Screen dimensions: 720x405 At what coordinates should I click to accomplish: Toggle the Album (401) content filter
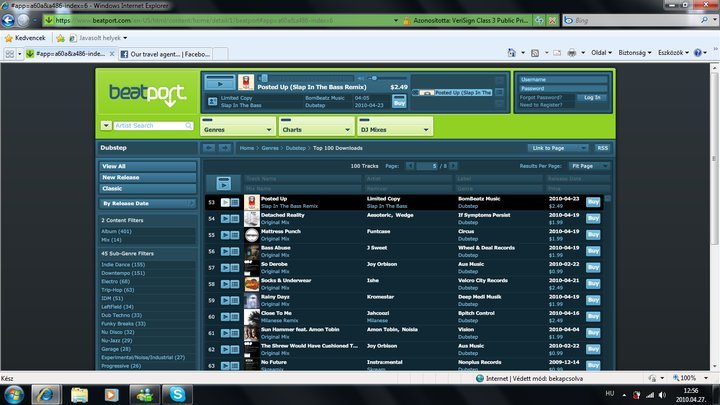(116, 231)
